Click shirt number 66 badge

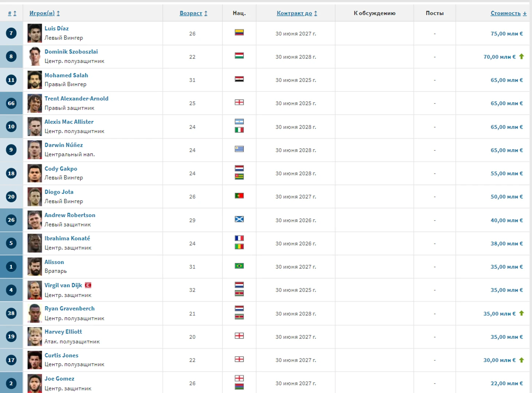pos(11,103)
